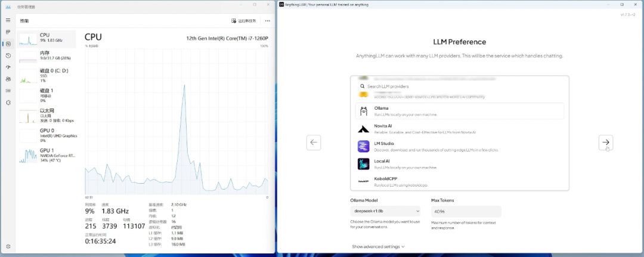Click LM Studio description text
Viewport: 644px width, 257px height.
pos(436,150)
